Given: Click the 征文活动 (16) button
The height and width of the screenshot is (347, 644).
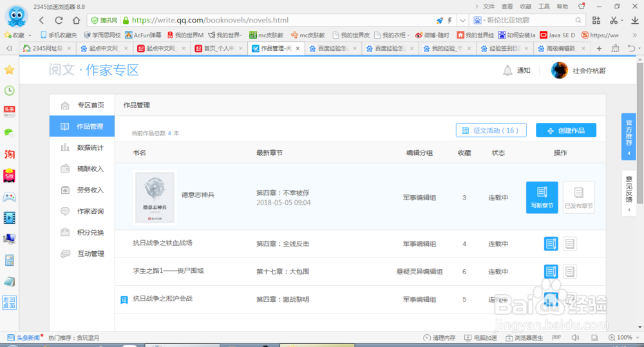Looking at the screenshot, I should tap(491, 130).
